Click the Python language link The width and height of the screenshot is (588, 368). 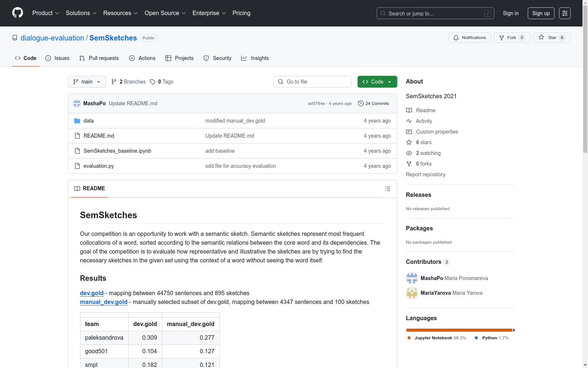tap(492, 338)
